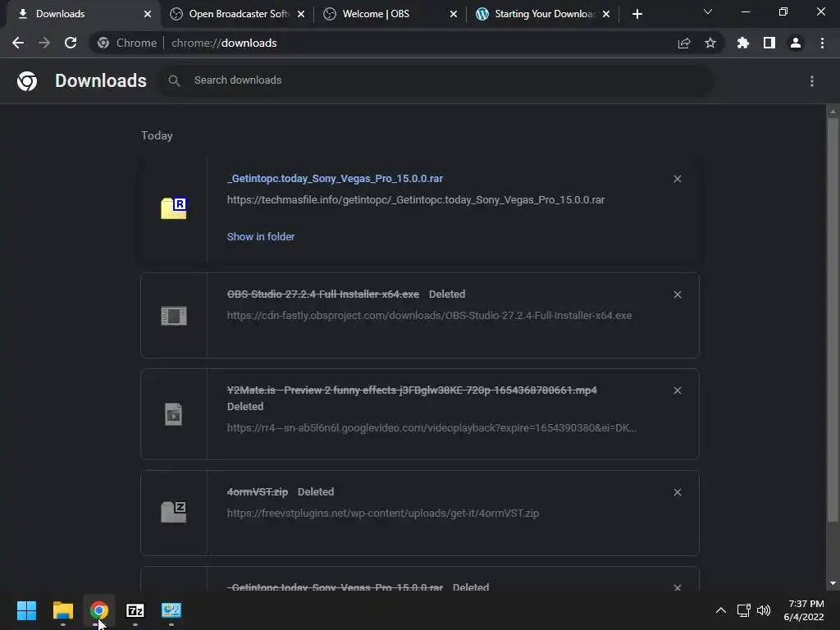Click the googlevideo.com videoplayback URL
Viewport: 840px width, 630px height.
coord(431,428)
